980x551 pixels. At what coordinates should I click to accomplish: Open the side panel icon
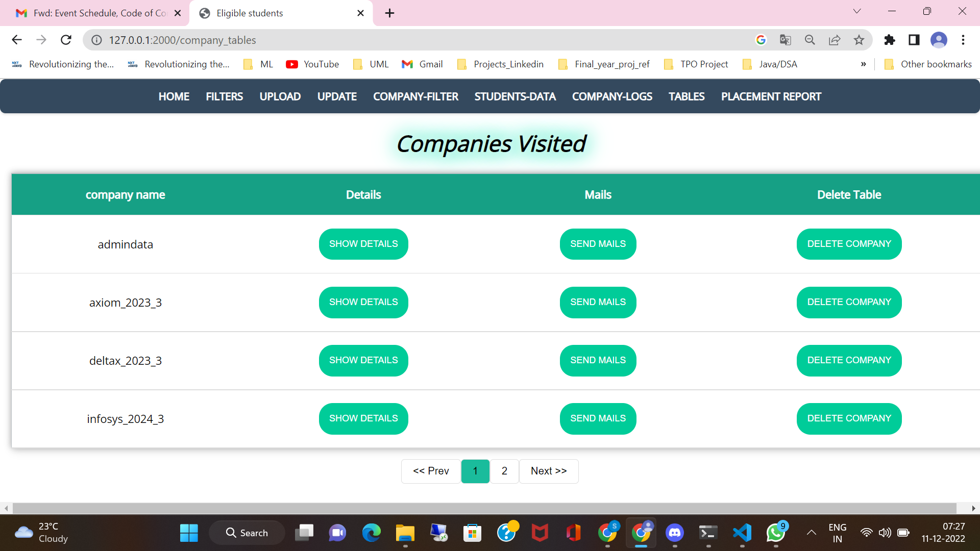[x=914, y=40]
